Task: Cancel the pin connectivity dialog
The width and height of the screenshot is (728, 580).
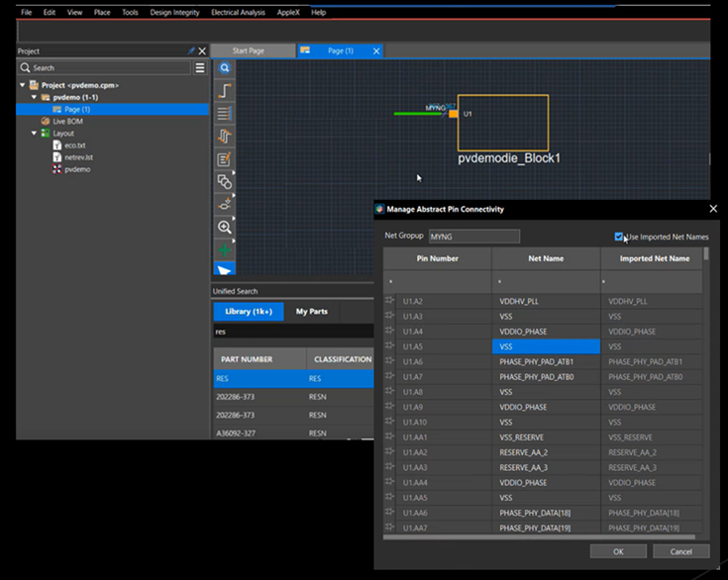Action: point(680,551)
